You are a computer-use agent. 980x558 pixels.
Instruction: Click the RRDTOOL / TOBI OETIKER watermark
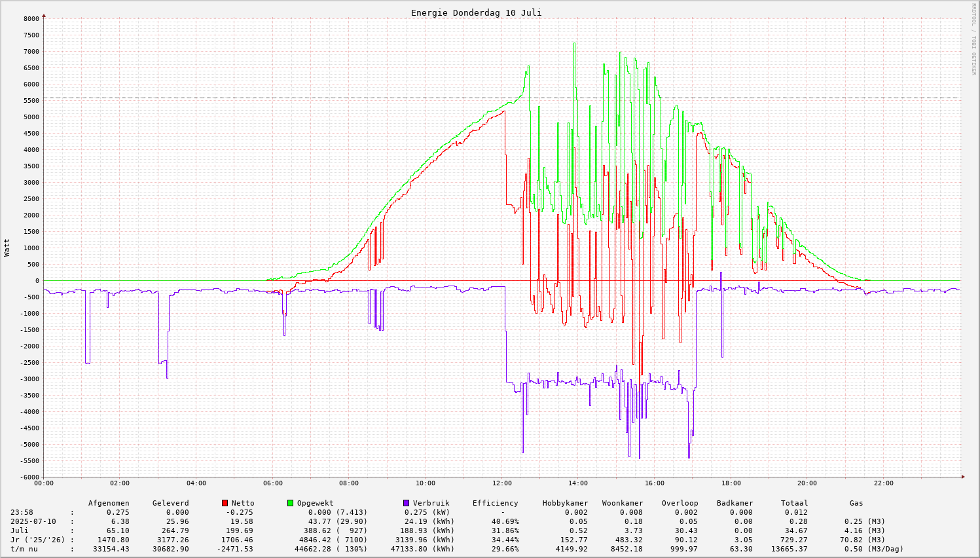(x=973, y=38)
